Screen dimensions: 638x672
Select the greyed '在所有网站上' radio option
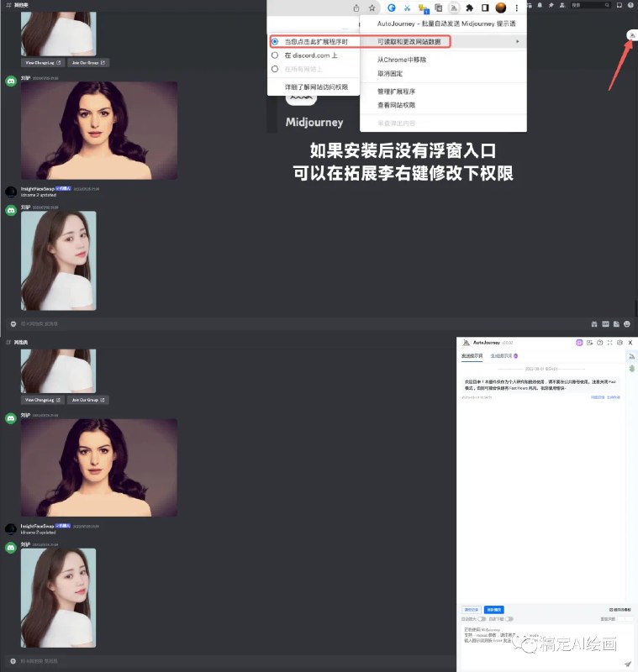pos(275,69)
